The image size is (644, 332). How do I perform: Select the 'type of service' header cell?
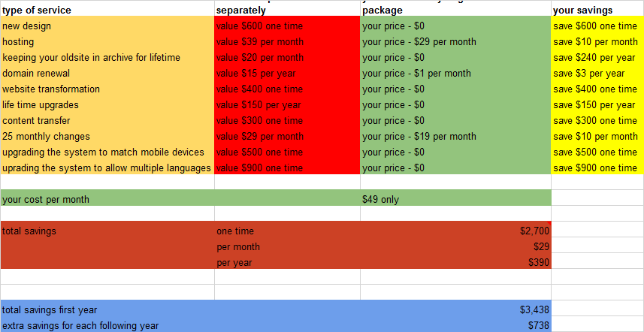[107, 11]
